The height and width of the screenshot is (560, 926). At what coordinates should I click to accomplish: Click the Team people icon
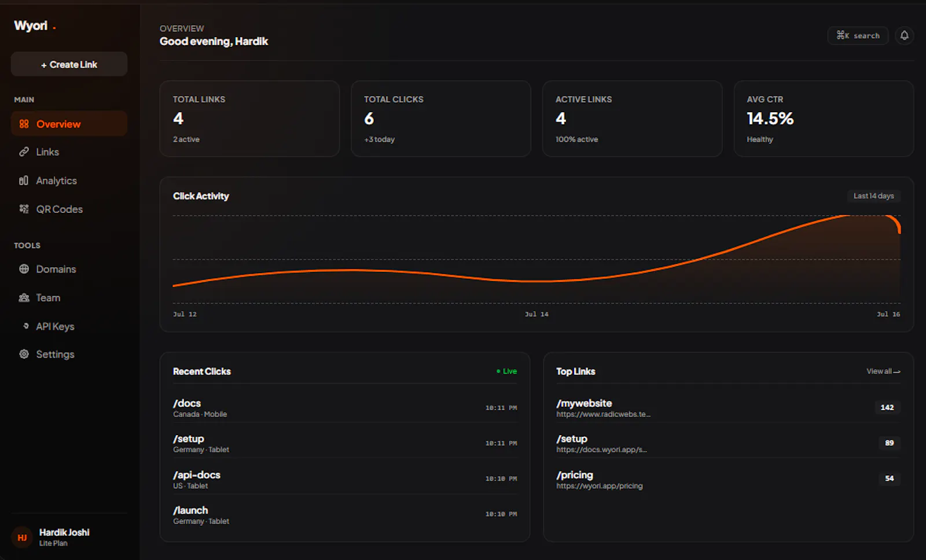coord(24,297)
